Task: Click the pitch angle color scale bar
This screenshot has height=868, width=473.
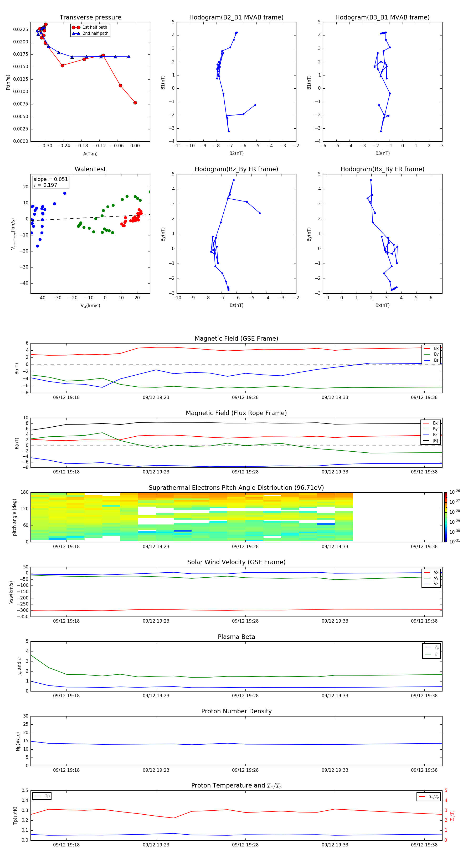Action: coord(446,517)
